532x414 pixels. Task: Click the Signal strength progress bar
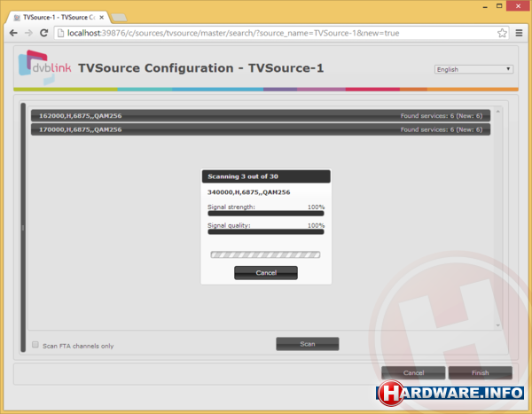pos(265,214)
